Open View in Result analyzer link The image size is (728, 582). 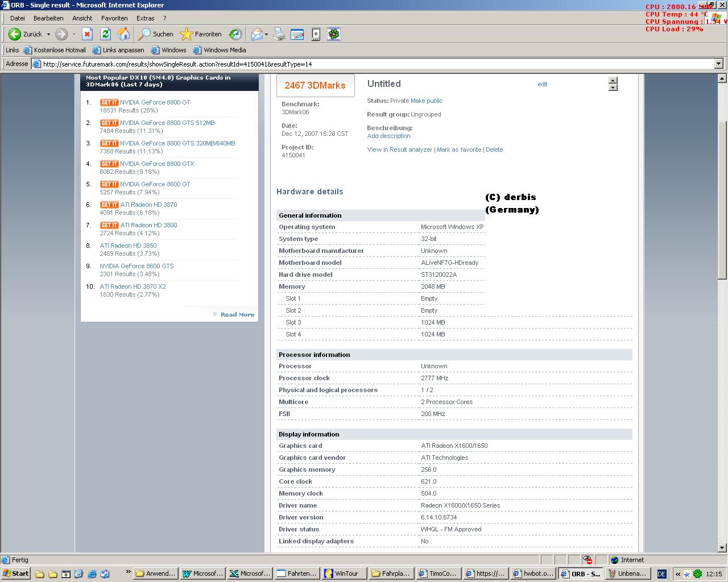tap(400, 149)
